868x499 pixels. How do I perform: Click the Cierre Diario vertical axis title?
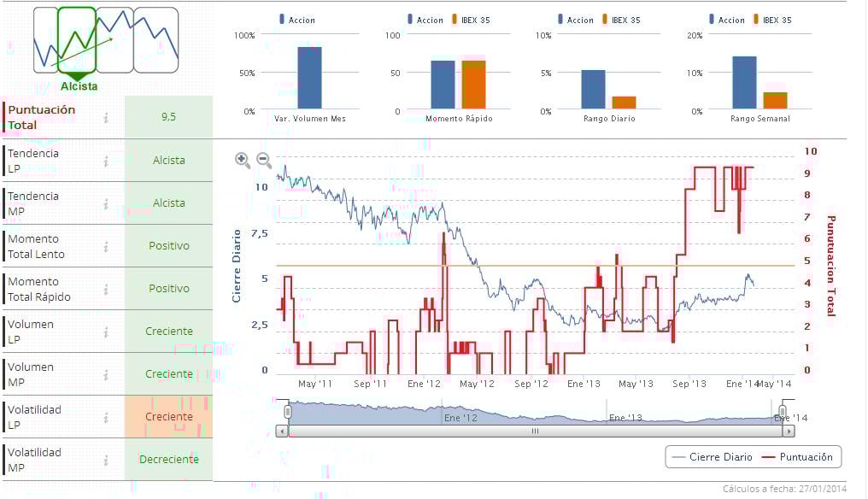(237, 266)
